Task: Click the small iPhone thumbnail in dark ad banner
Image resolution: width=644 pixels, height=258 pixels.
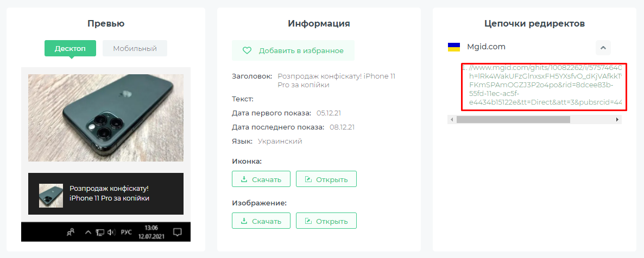Action: (x=51, y=196)
